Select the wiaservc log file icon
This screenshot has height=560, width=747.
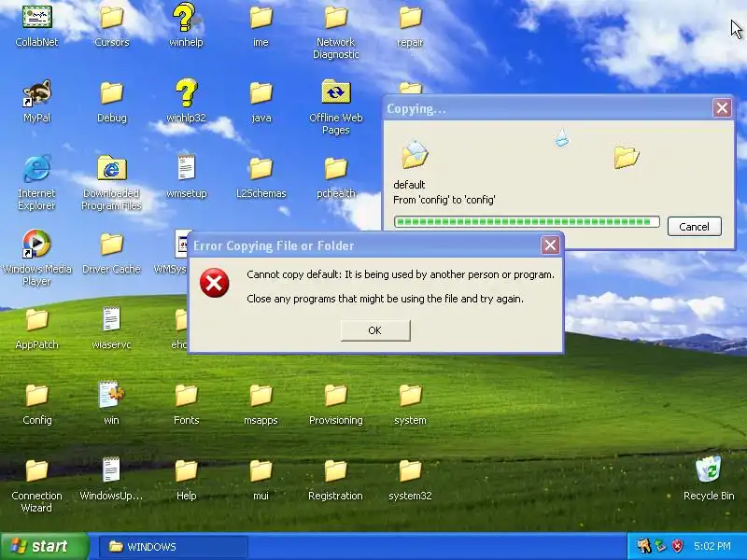click(x=111, y=318)
